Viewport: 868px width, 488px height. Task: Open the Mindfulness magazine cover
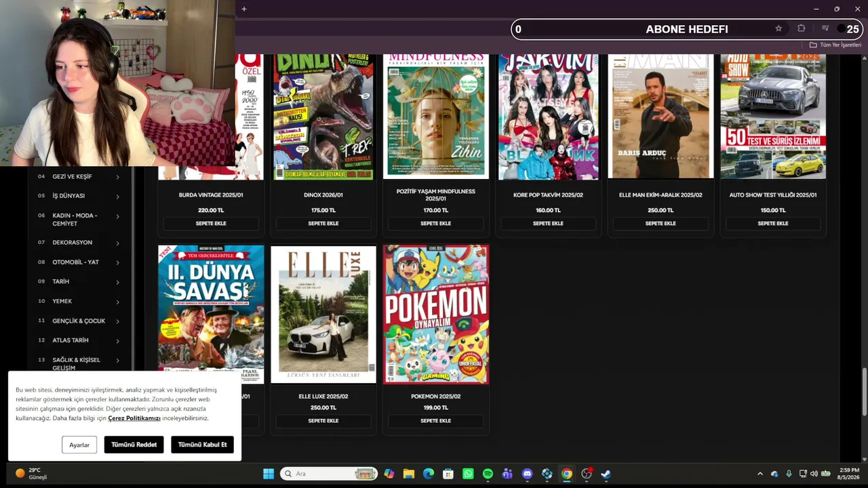click(435, 117)
